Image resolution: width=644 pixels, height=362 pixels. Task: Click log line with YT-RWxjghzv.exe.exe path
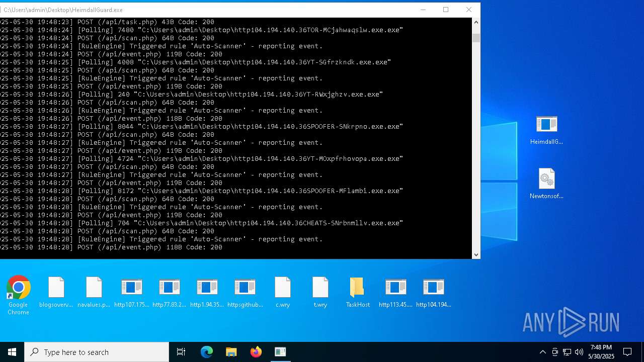(192, 95)
